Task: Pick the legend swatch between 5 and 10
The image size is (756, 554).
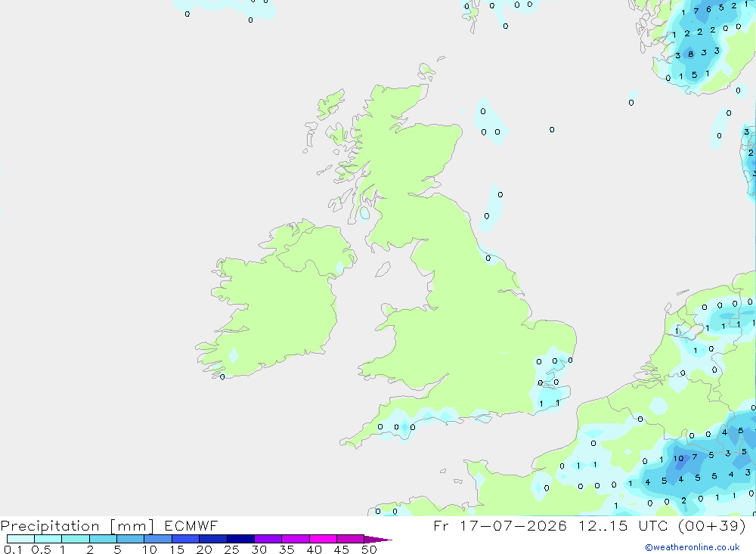Action: [130, 539]
